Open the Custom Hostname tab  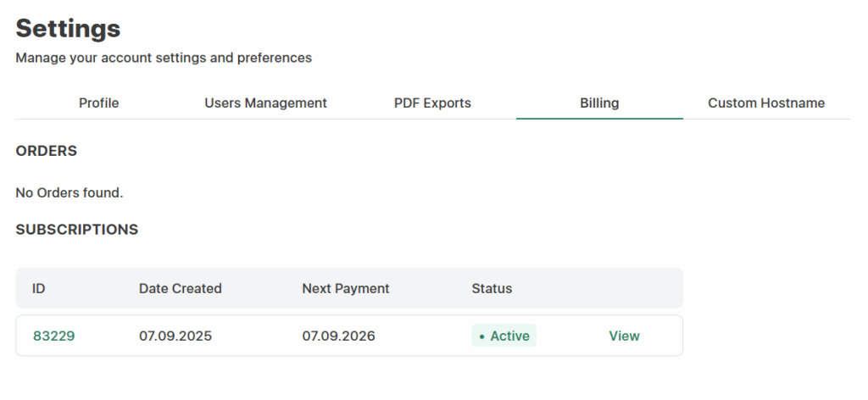[x=766, y=103]
